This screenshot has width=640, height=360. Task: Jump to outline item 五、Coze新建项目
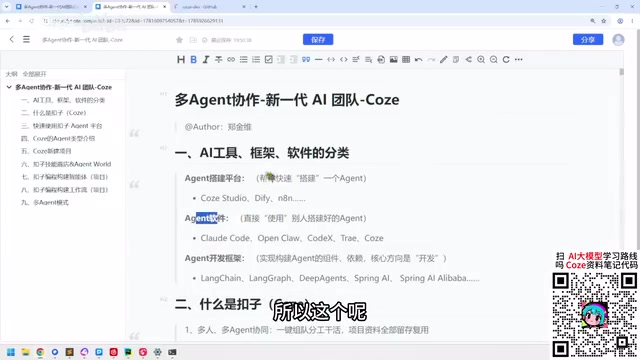[46, 151]
